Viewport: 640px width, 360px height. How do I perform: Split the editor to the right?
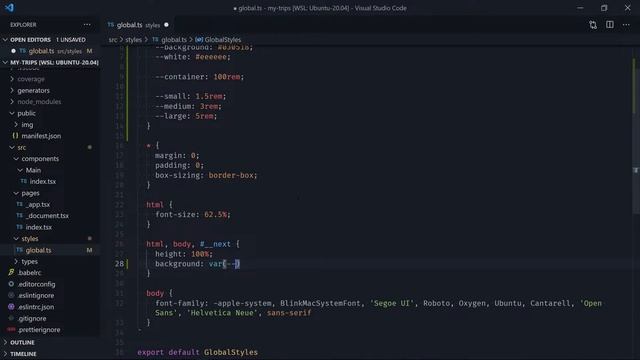tap(610, 25)
